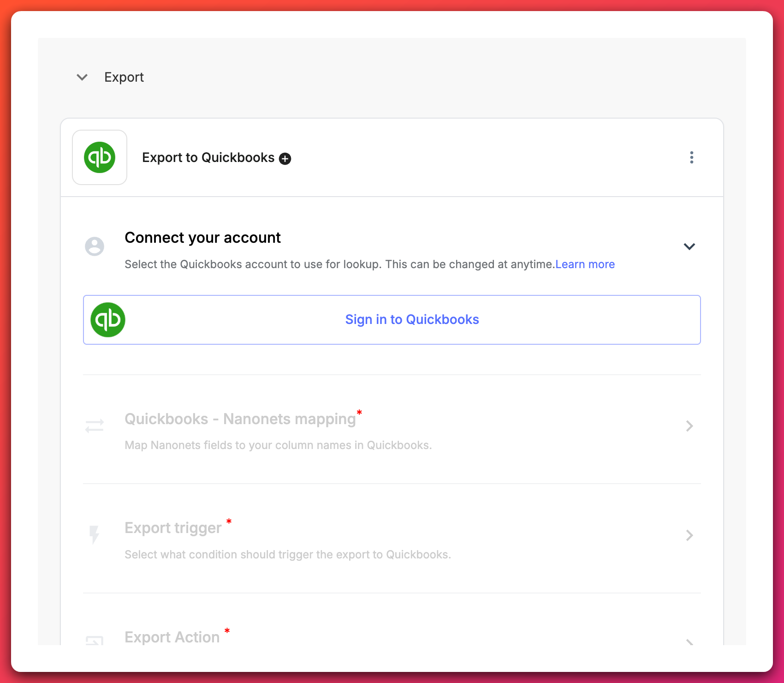
Task: Click the mapping description text
Action: pyautogui.click(x=278, y=445)
